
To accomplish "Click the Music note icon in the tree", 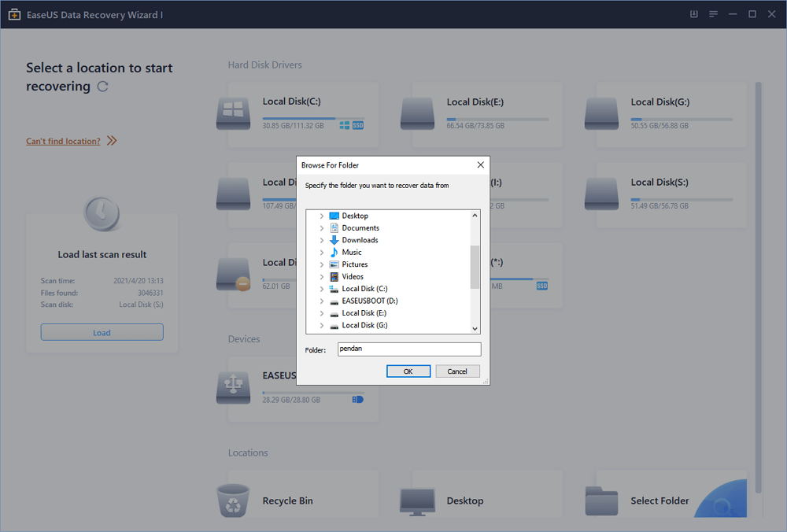I will 334,252.
